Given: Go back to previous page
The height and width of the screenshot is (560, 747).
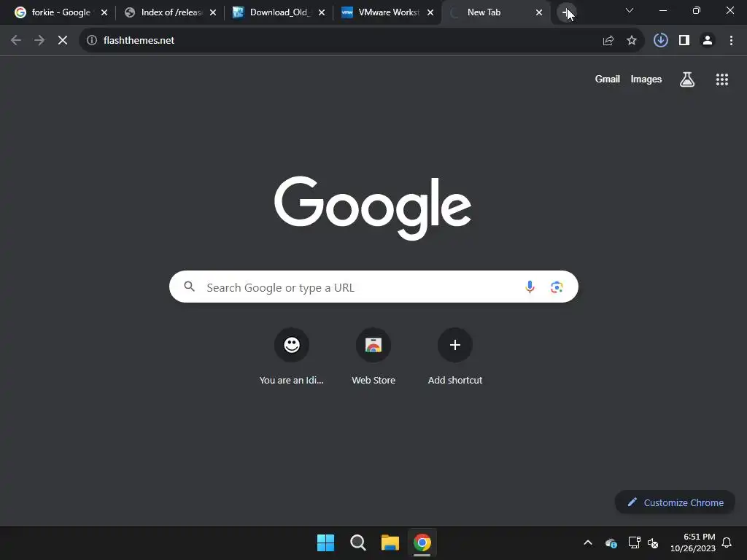Looking at the screenshot, I should (x=16, y=41).
